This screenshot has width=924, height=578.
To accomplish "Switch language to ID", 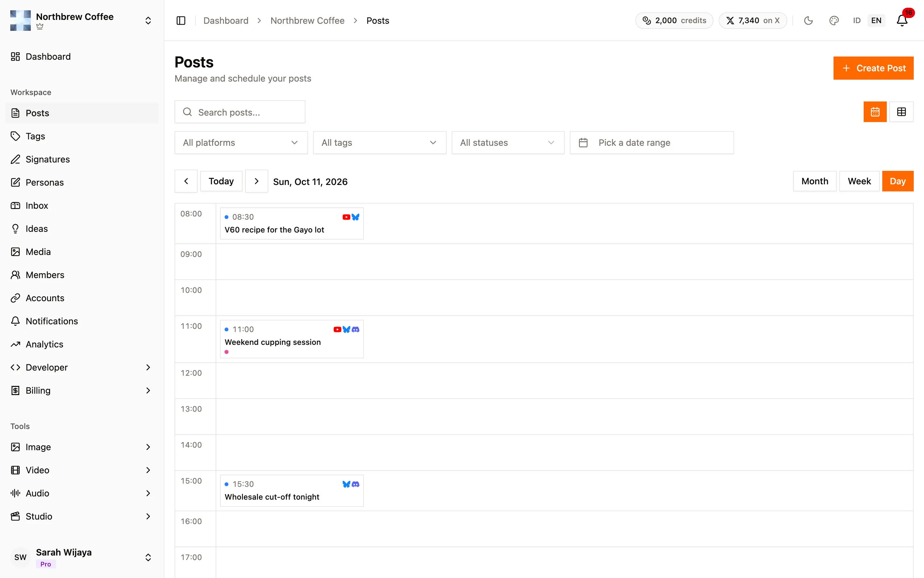I will tap(857, 21).
